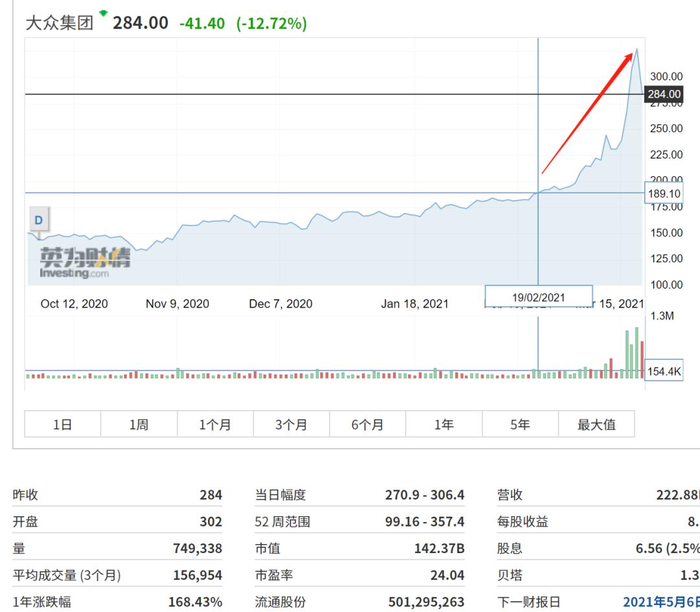
Task: Click the 100.00 y-axis label
Action: [x=666, y=284]
